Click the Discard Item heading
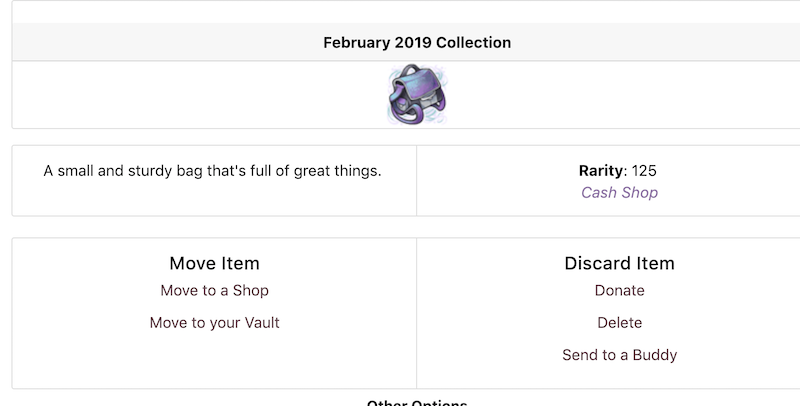 coord(619,264)
